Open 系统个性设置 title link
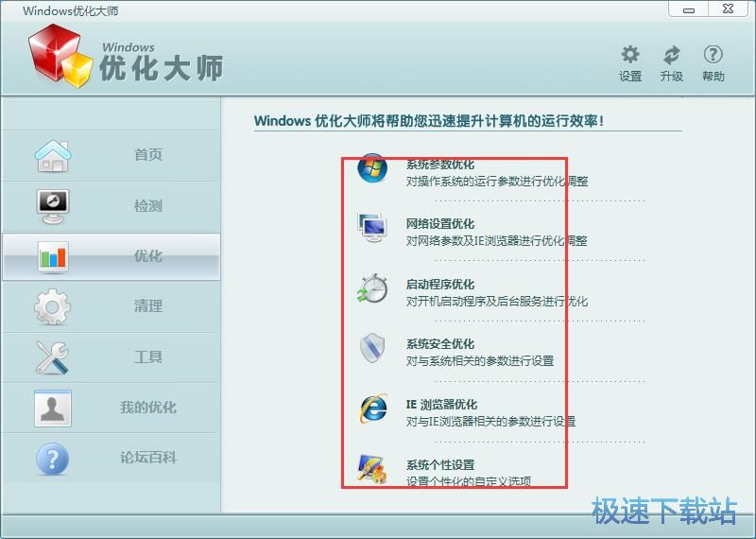756x539 pixels. pos(440,465)
